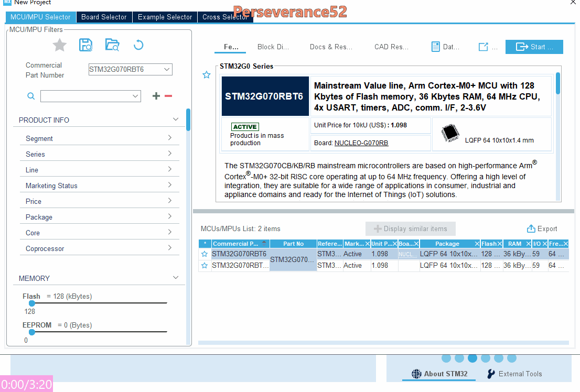Toggle favorite star for STM32G070RBT6 row

[205, 254]
